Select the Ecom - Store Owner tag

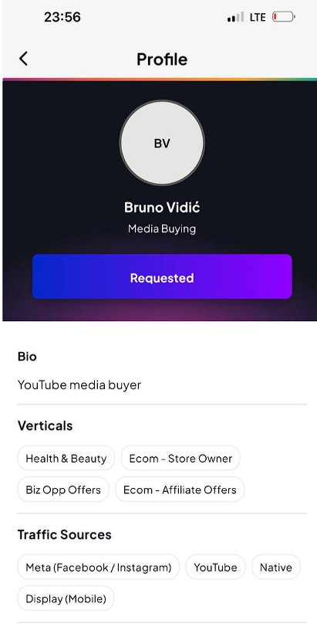tap(180, 458)
